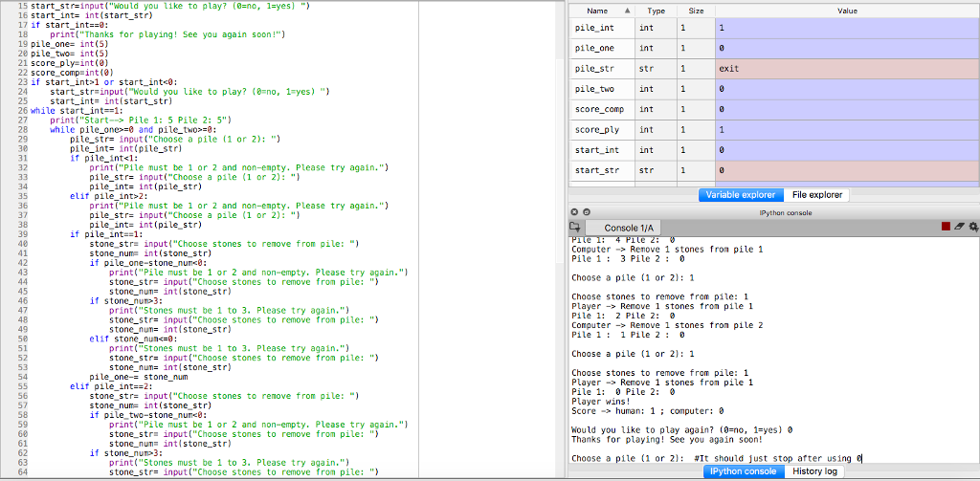Select the start_int variable name
Screen dimensions: 980x481
[595, 150]
